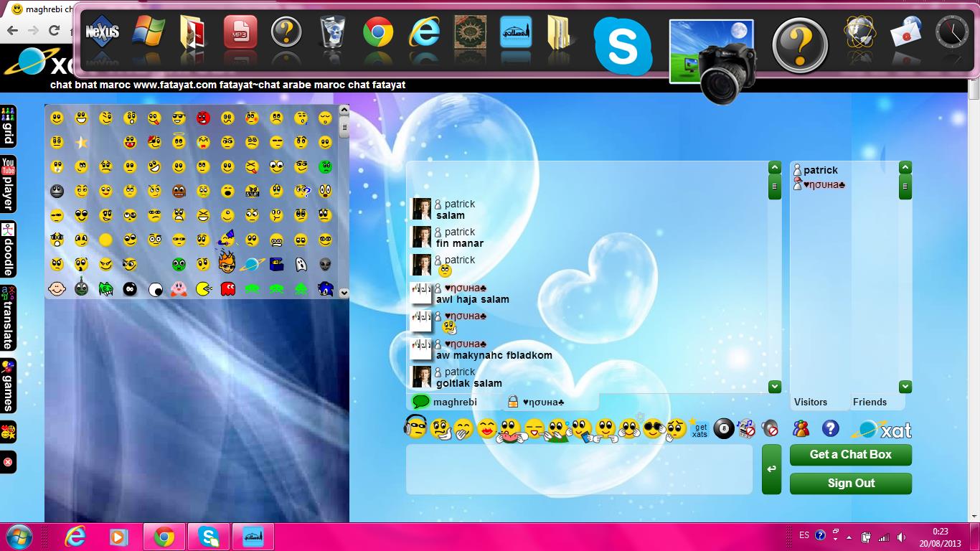The height and width of the screenshot is (551, 980).
Task: Close the sidebar with red X button
Action: [x=8, y=462]
